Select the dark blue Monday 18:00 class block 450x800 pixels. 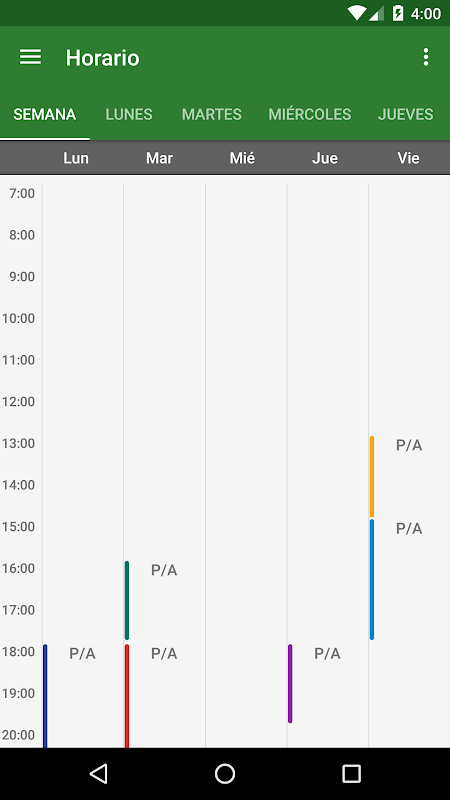click(82, 696)
